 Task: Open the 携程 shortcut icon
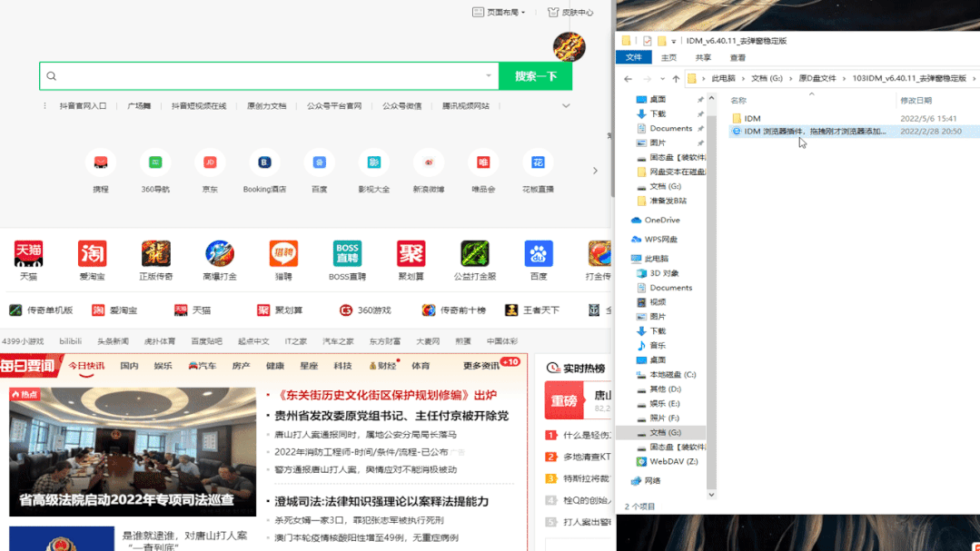click(x=101, y=162)
